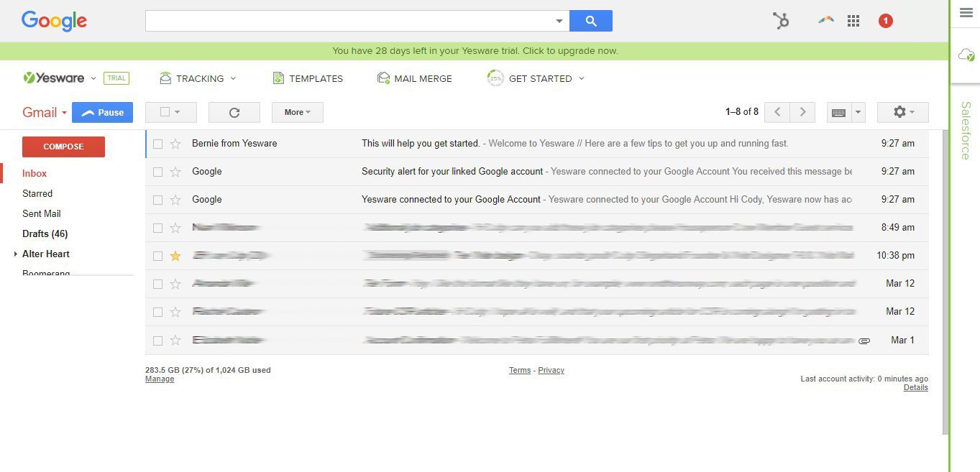The width and height of the screenshot is (980, 472).
Task: Click the Manage storage link
Action: 160,379
